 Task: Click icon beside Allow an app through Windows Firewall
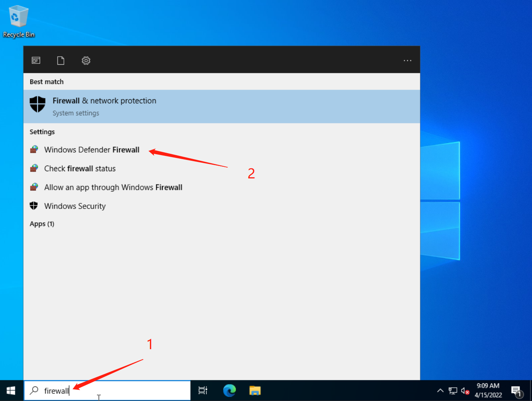click(x=34, y=187)
